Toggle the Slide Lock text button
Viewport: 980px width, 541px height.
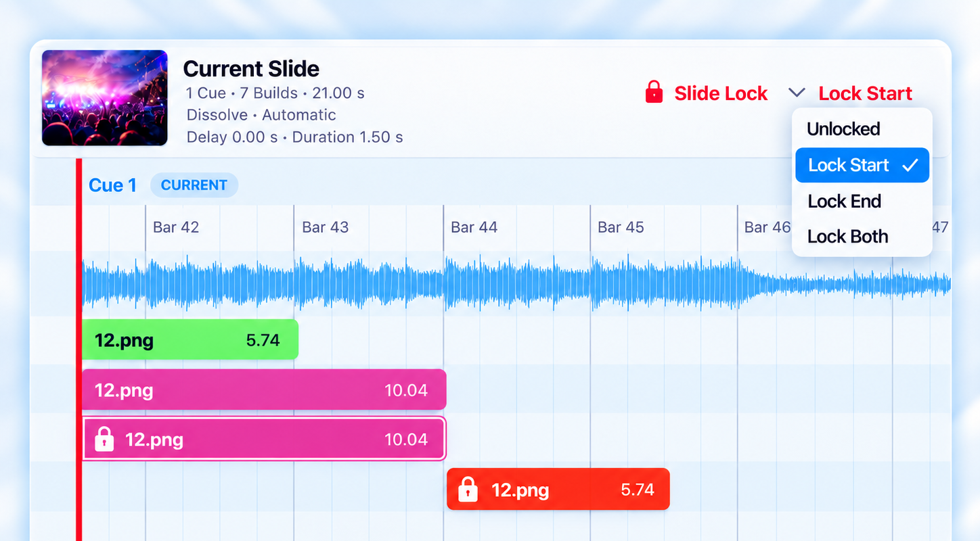point(721,93)
